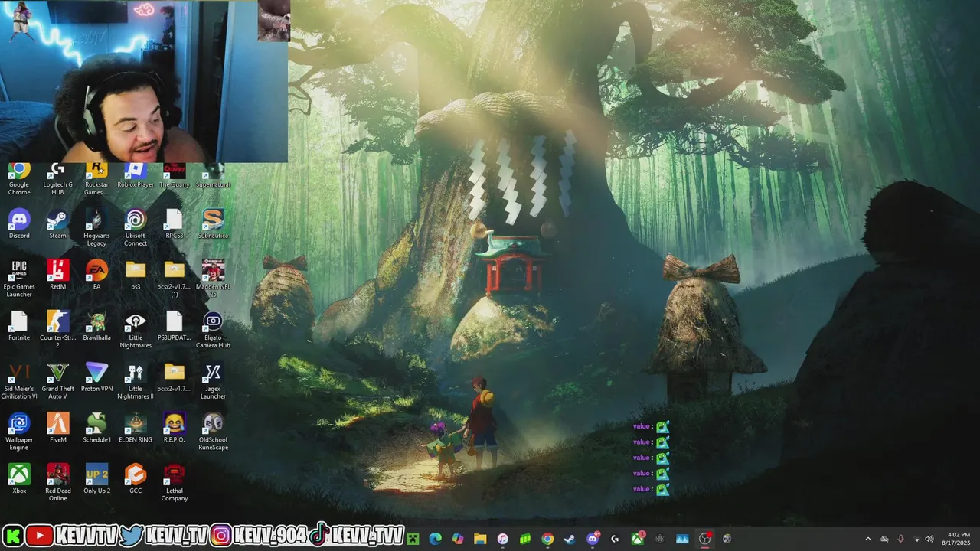Launch Roblox Player desktop icon
Screen dimensions: 980x551
click(x=136, y=175)
